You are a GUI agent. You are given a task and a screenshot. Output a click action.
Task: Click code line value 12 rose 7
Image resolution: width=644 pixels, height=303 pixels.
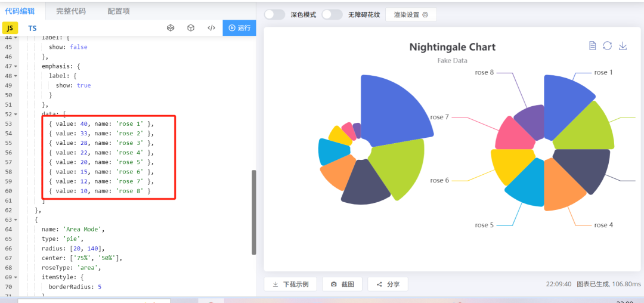click(101, 181)
